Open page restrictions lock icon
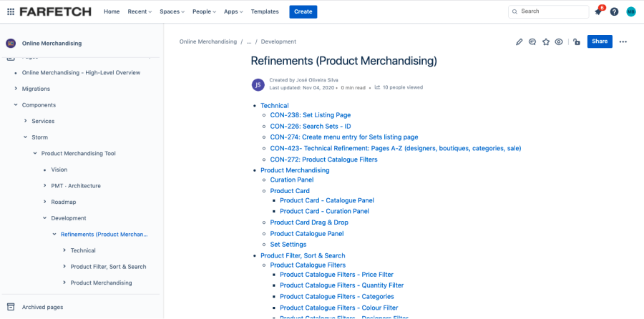The height and width of the screenshot is (319, 644). (x=577, y=41)
